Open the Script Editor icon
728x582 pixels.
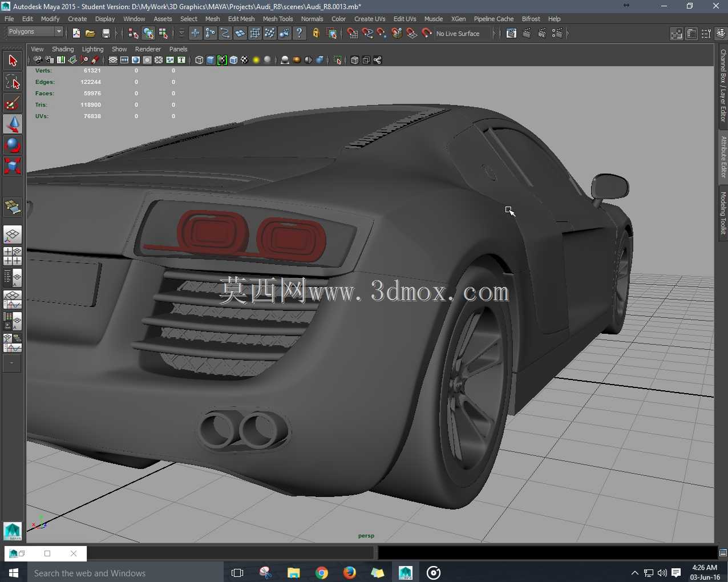coord(723,552)
